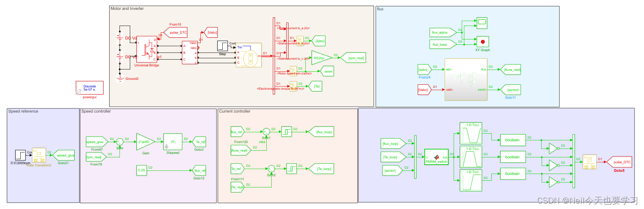
Task: Click the 'flux' area label
Action: point(380,9)
